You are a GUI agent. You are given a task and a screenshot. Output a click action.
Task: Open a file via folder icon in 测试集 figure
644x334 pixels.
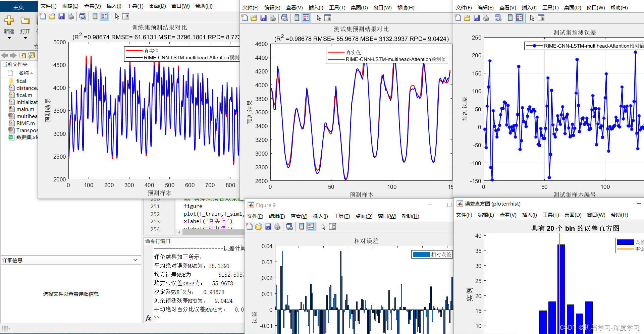click(254, 18)
